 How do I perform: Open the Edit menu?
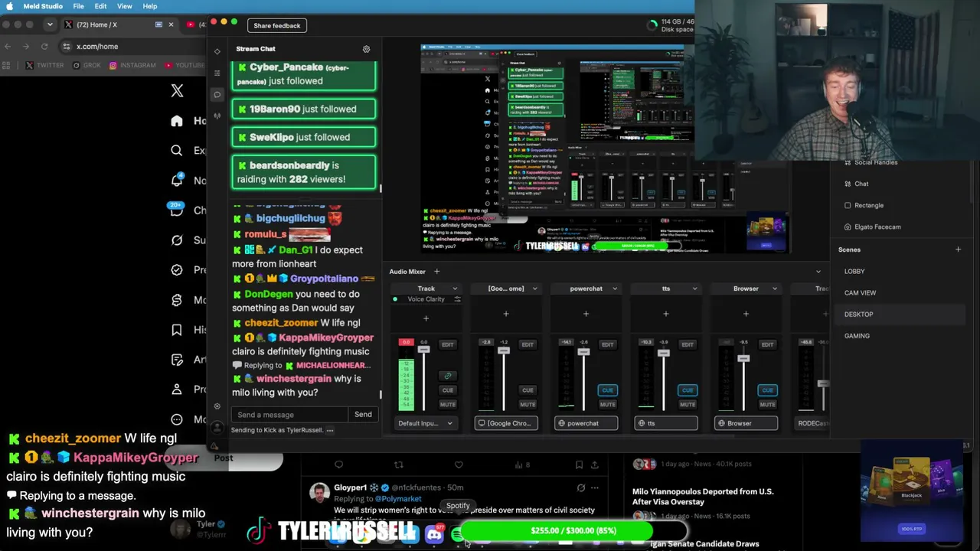[x=100, y=6]
